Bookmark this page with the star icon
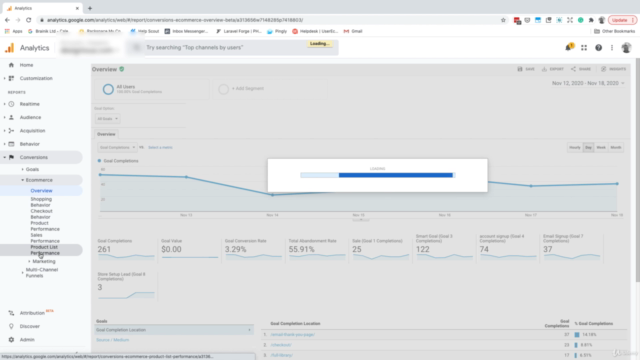Viewport: 640px width, 360px height. coord(503,20)
